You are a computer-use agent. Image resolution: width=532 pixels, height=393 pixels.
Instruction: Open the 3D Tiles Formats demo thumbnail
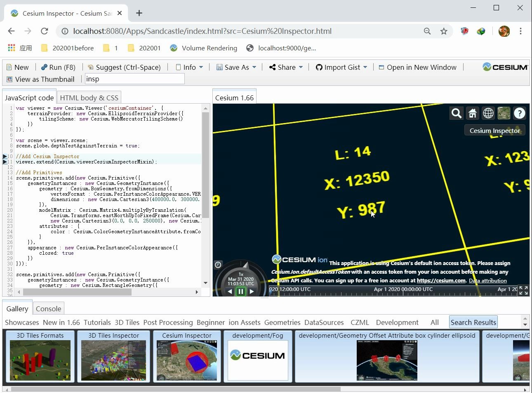40,357
